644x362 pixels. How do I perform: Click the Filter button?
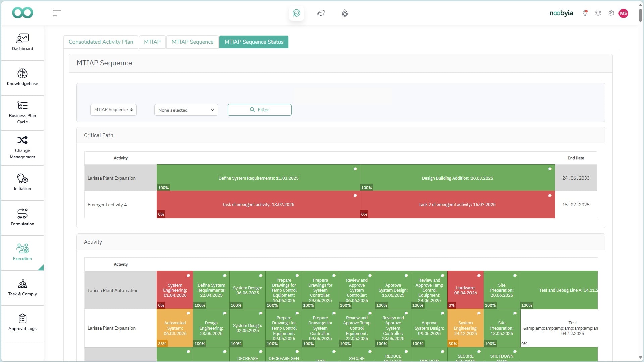point(259,110)
